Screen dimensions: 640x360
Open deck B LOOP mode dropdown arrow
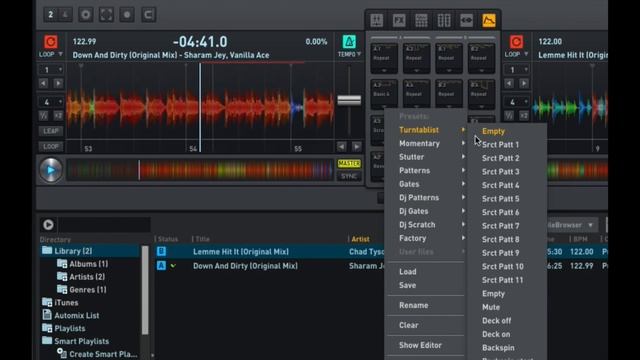[x=526, y=54]
